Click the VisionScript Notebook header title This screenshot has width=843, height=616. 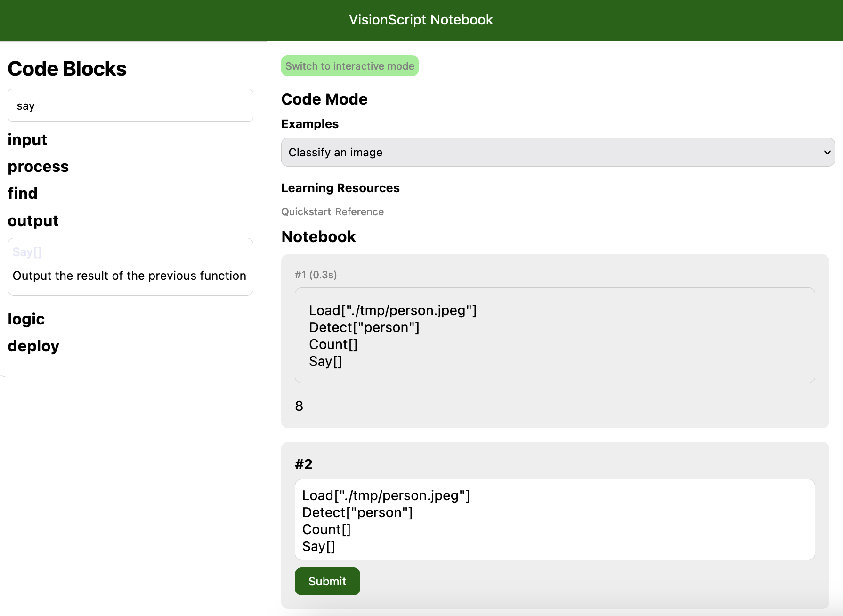(x=421, y=20)
